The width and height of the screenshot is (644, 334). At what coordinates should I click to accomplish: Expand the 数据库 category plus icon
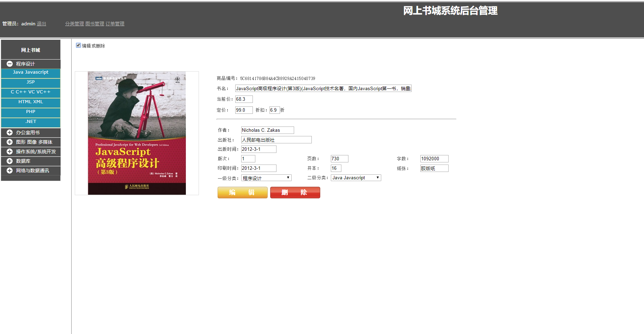coord(9,161)
